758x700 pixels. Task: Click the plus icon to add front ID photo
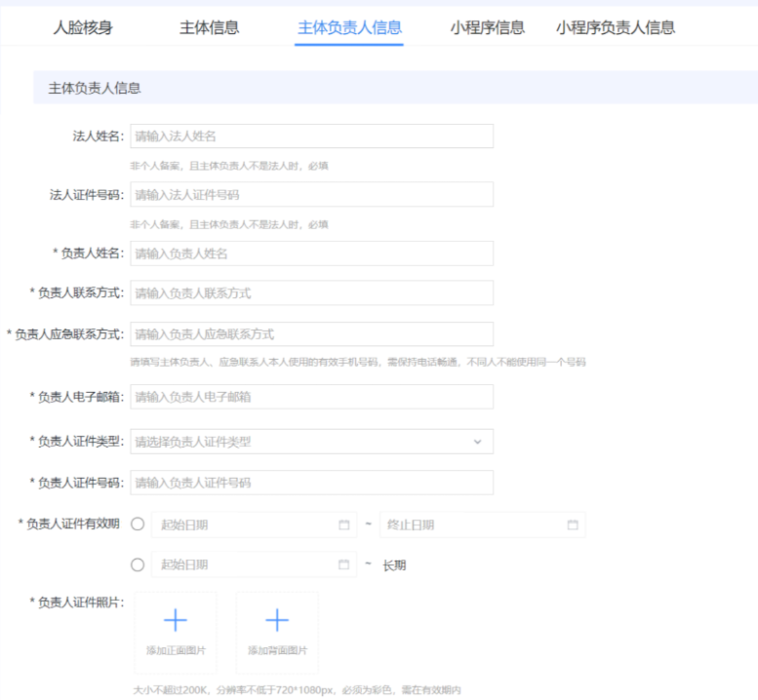(175, 620)
